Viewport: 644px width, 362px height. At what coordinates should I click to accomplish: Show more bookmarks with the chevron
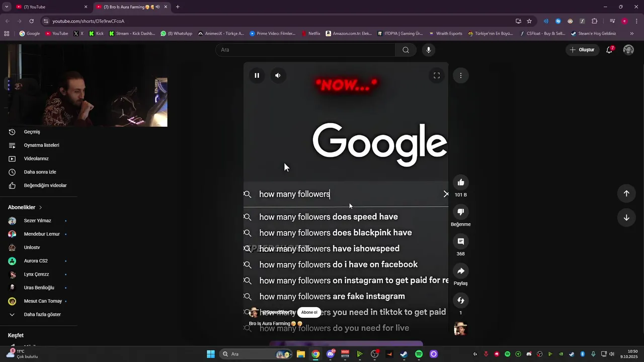click(632, 34)
